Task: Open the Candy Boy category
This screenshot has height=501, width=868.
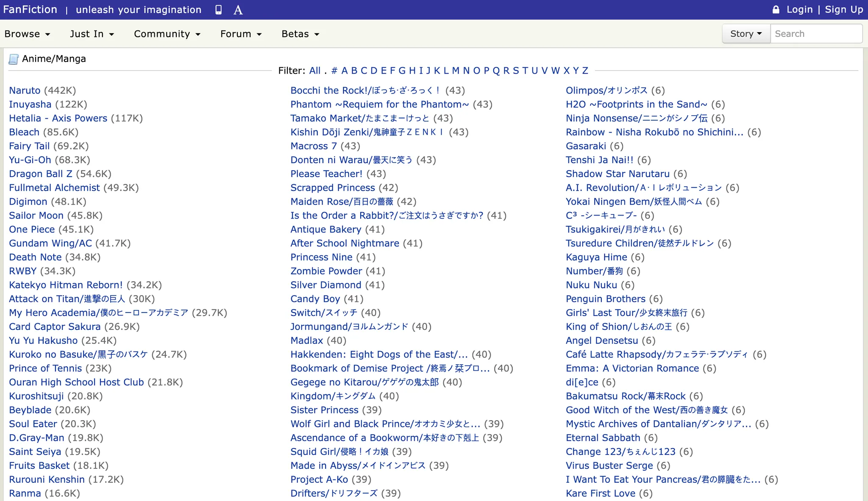Action: [x=315, y=299]
